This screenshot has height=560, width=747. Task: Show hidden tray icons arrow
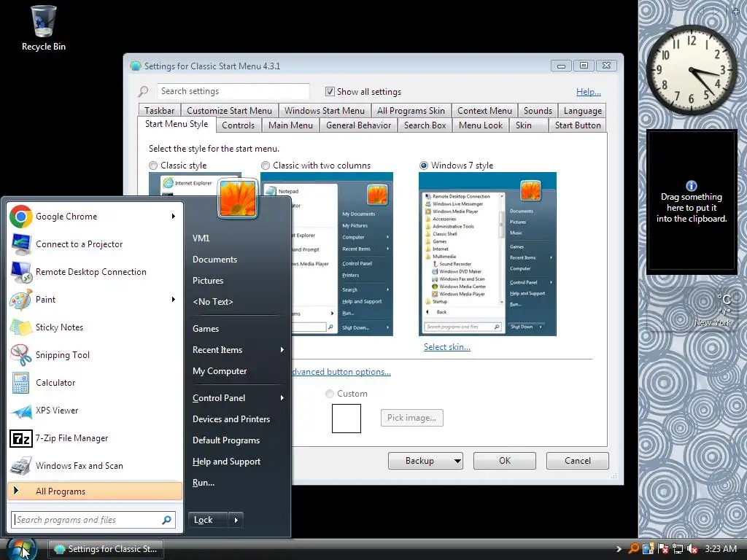point(619,549)
